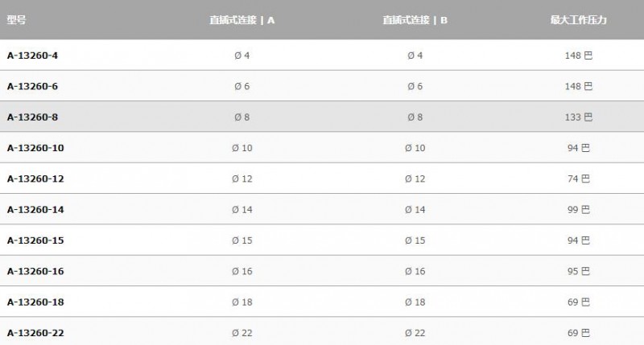Click the 直插式连接 | B column header
Screen dimensions: 644x345
pos(415,19)
